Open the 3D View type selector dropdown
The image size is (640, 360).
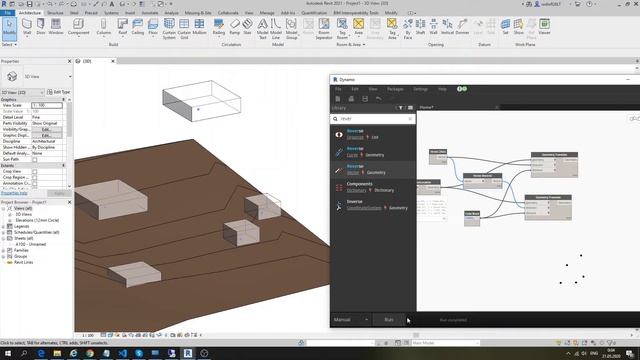pyautogui.click(x=70, y=77)
